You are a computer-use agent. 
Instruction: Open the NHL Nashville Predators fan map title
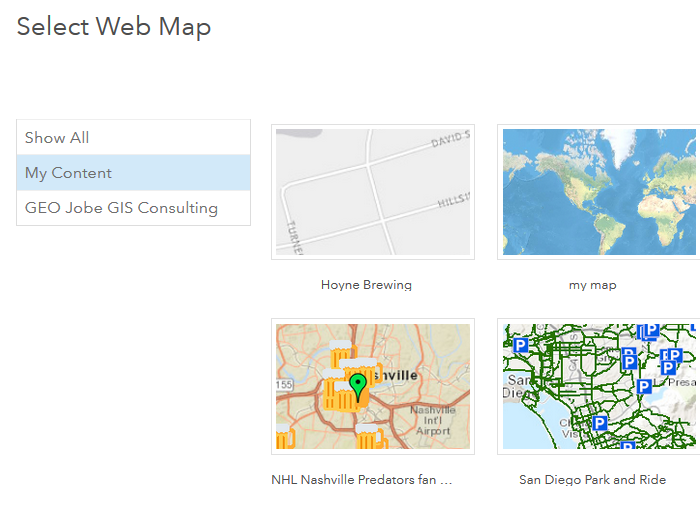pos(362,480)
